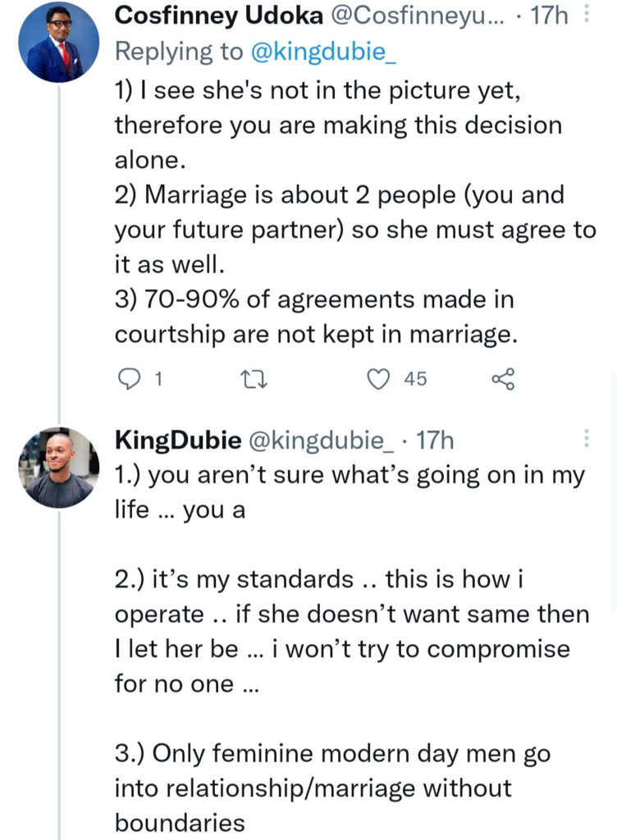Click the reply count number 1
This screenshot has height=840, width=617.
(x=157, y=379)
